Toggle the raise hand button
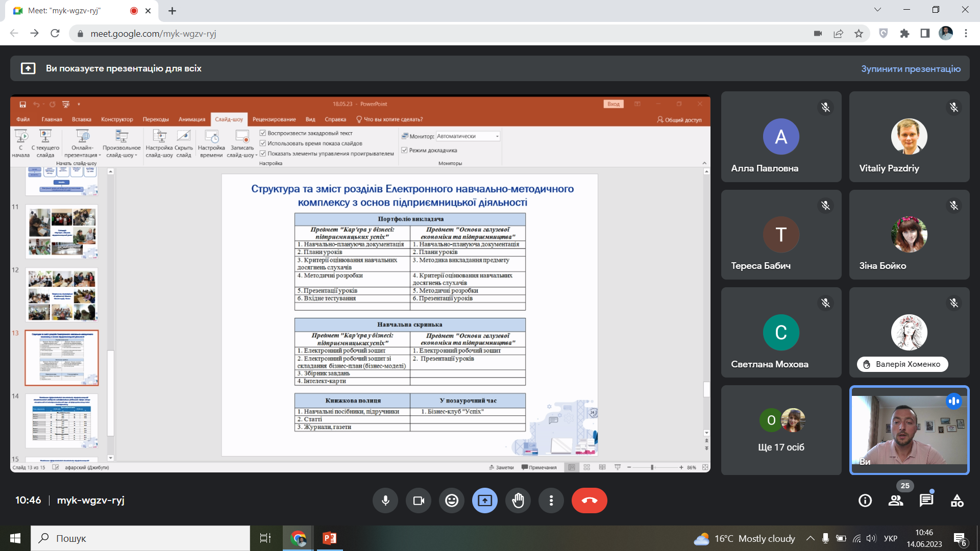 click(x=518, y=500)
